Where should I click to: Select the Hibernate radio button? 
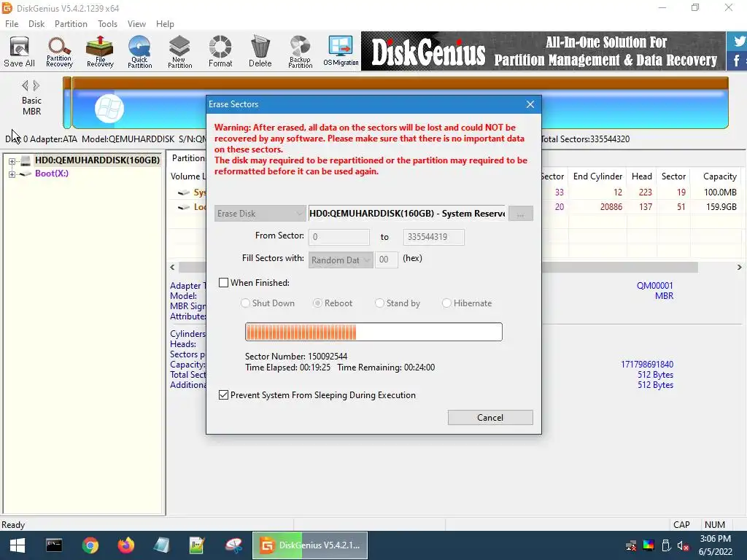click(446, 303)
